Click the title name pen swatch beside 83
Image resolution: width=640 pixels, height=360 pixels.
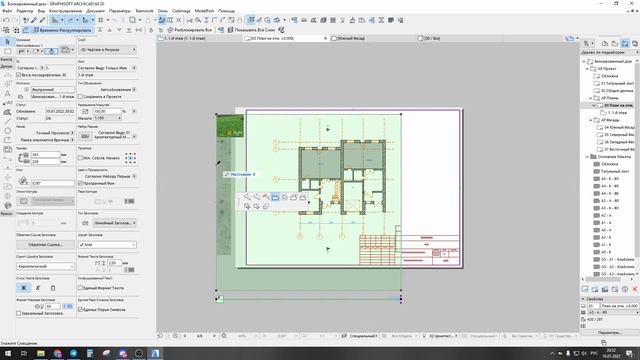[68, 306]
